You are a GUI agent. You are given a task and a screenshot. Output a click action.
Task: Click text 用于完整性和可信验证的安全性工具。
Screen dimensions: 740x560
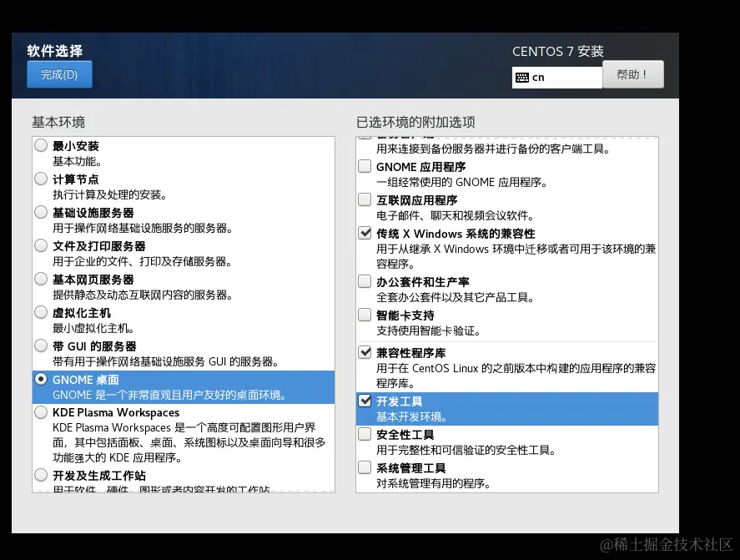coord(466,451)
